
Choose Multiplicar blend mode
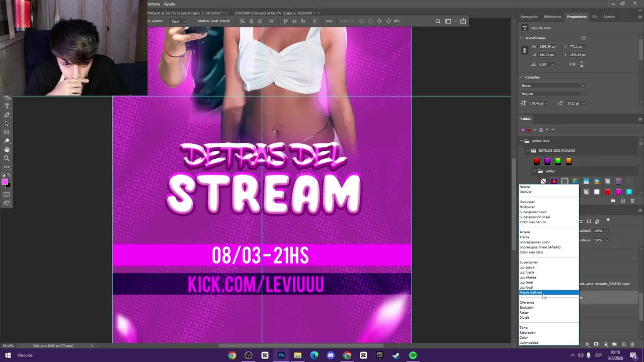tap(549, 207)
